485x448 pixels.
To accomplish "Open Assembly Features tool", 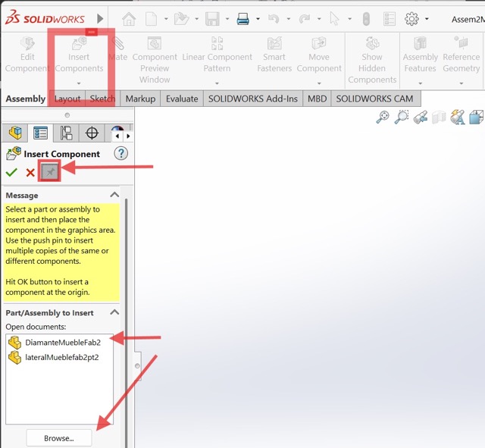I will pyautogui.click(x=420, y=55).
